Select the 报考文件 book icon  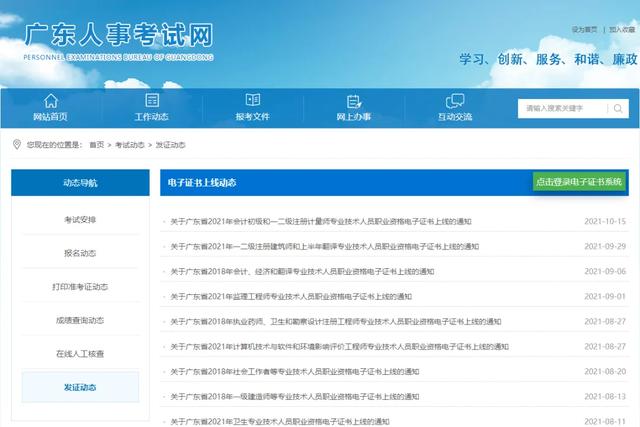click(x=253, y=100)
